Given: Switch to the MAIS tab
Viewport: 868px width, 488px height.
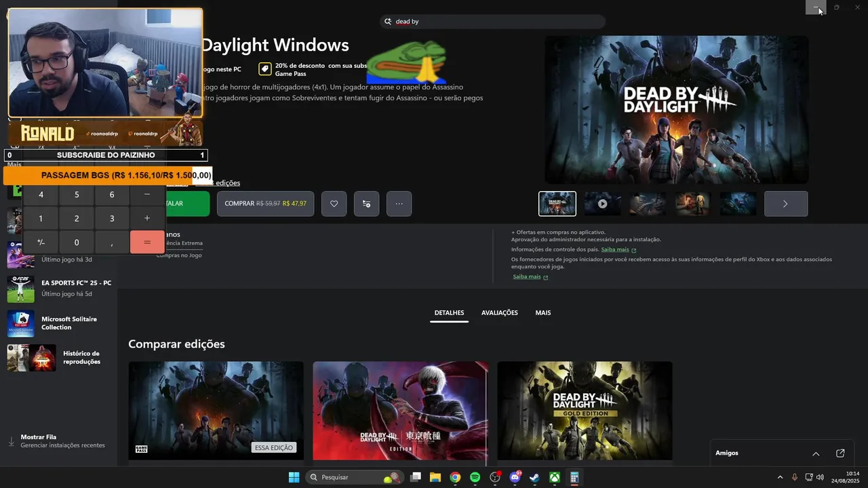Looking at the screenshot, I should pyautogui.click(x=542, y=313).
